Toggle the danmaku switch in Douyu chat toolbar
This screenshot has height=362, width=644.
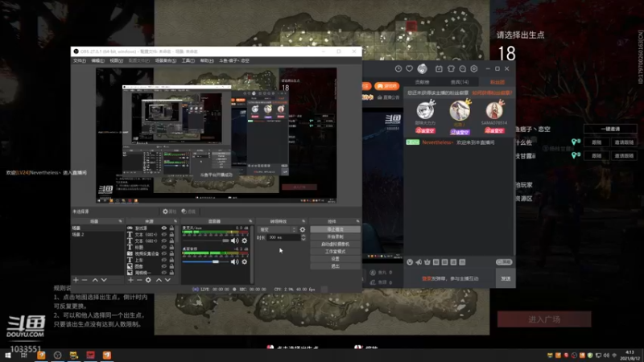(504, 262)
